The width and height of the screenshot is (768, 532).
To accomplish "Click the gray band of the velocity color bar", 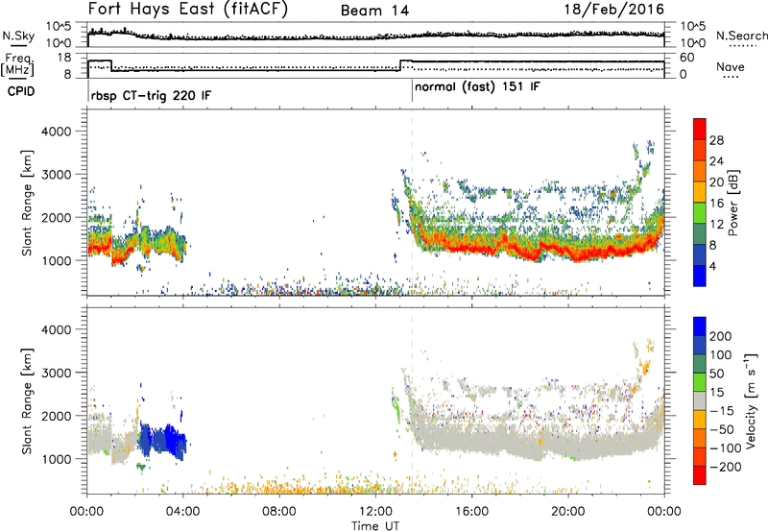I will (700, 400).
